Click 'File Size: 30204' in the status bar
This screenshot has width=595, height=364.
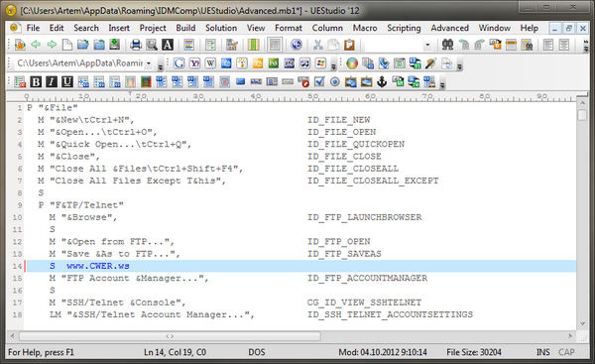474,352
